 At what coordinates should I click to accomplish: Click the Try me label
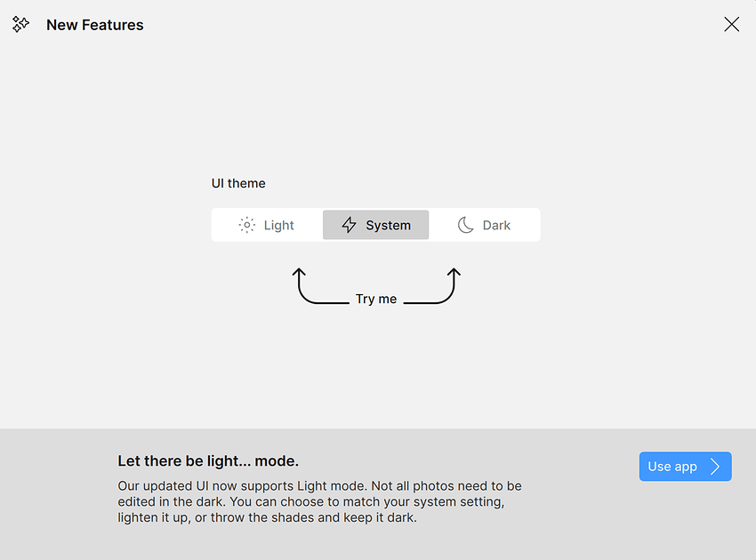[376, 299]
